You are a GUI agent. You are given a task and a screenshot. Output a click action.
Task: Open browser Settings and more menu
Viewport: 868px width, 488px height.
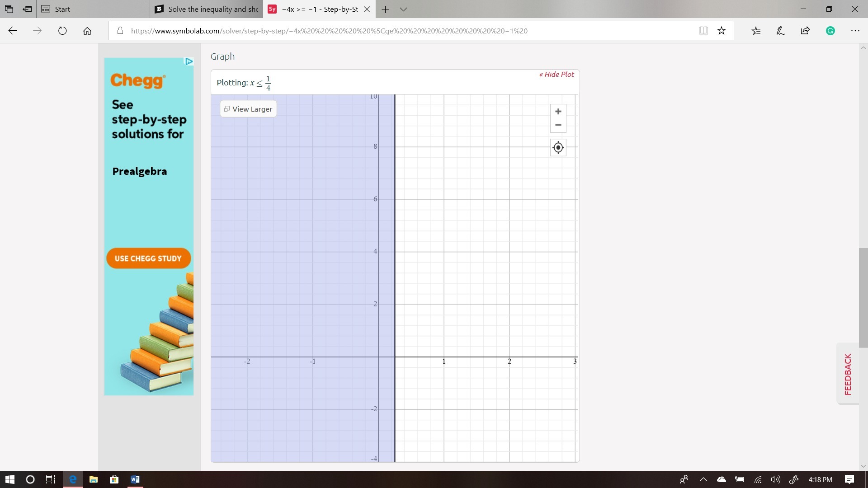pos(855,31)
